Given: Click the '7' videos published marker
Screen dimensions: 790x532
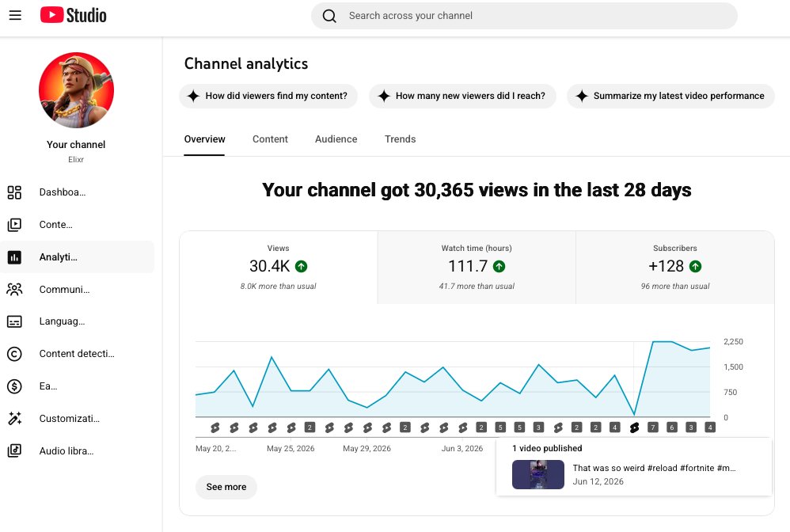Looking at the screenshot, I should coord(653,427).
